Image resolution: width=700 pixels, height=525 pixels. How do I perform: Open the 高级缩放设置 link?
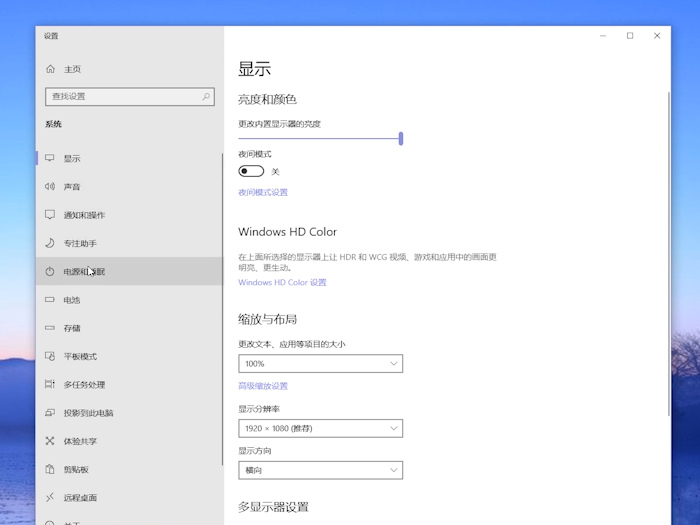263,386
